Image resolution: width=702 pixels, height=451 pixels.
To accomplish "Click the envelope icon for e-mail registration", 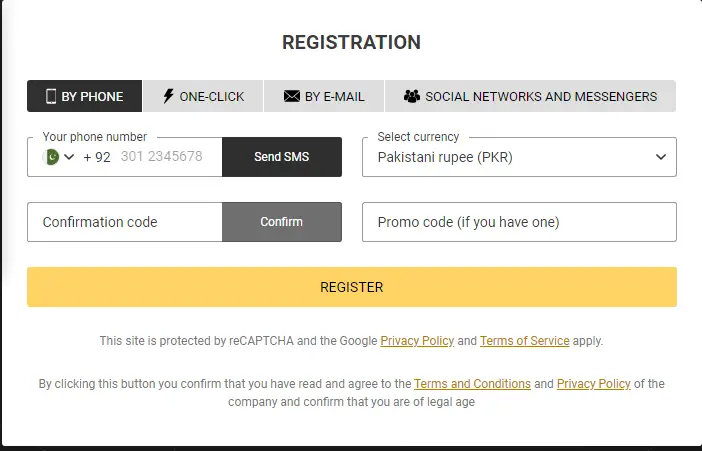I will [x=292, y=97].
